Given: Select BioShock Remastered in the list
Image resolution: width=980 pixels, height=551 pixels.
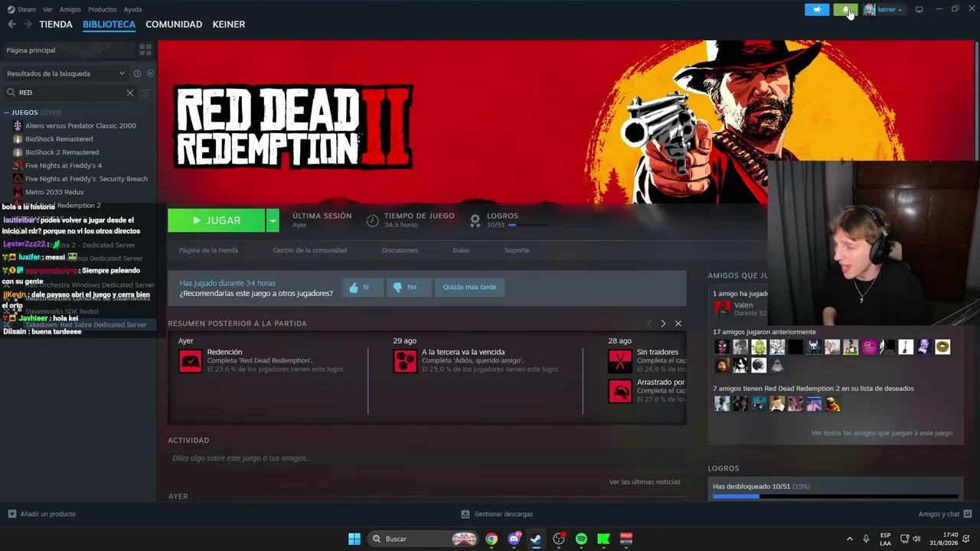Looking at the screenshot, I should click(59, 139).
